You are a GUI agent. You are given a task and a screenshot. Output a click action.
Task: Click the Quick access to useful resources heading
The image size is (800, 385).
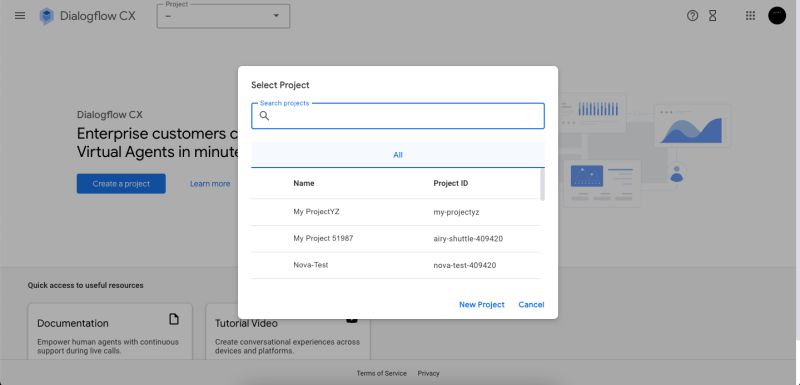tap(86, 286)
